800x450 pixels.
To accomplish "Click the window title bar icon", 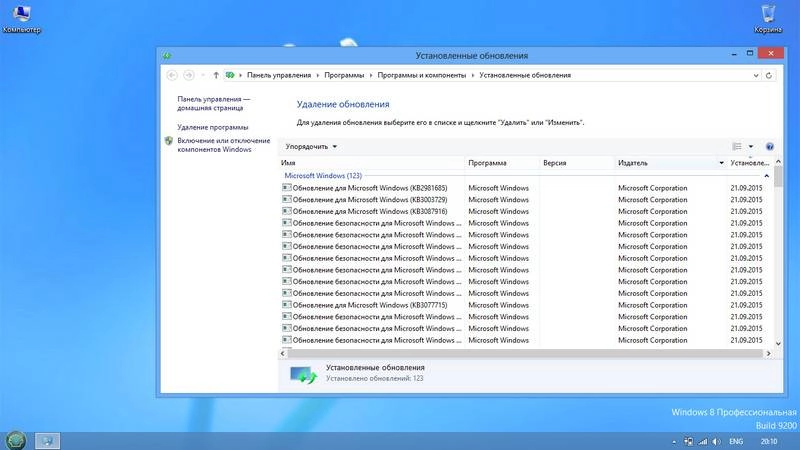I will [x=167, y=56].
